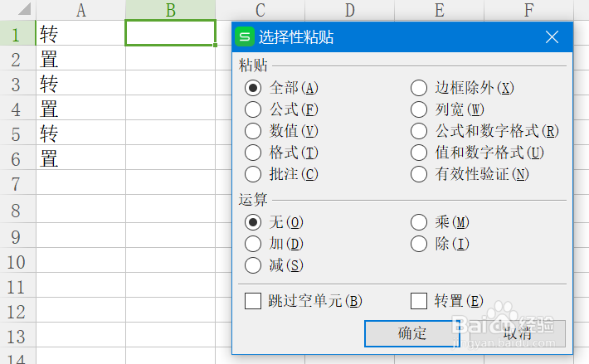This screenshot has height=364, width=589.
Task: Choose 有效性验证(N) paste option
Action: point(419,174)
